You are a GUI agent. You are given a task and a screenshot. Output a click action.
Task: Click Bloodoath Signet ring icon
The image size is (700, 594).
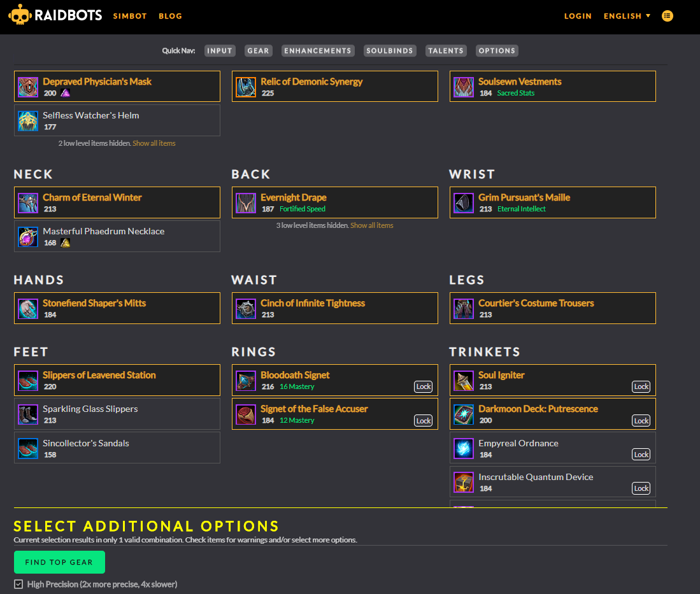coord(245,381)
